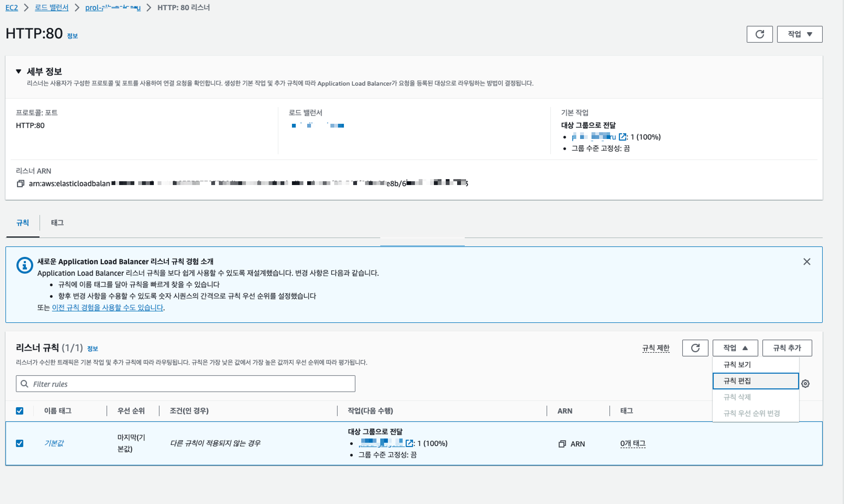Viewport: 845px width, 504px height.
Task: Click the blue info circle icon
Action: pos(25,265)
